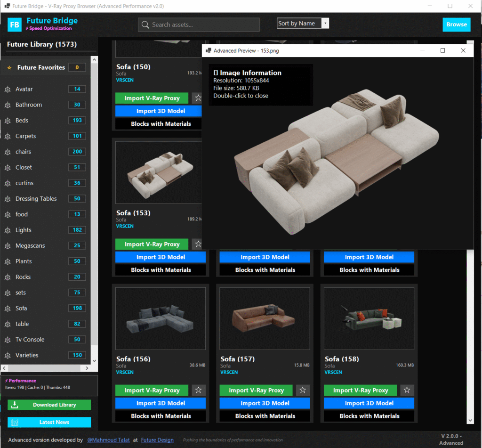
Task: Select the Carpets category
Action: (25, 136)
